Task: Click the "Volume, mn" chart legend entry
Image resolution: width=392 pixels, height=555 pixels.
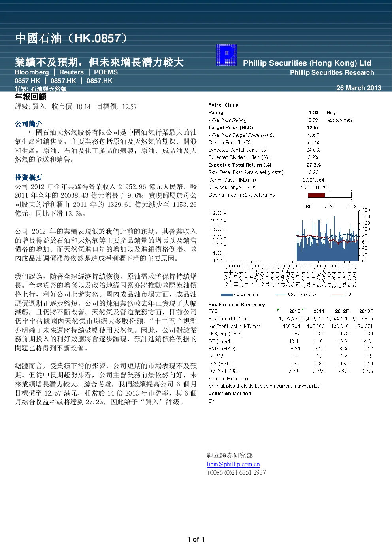Action: [241, 294]
